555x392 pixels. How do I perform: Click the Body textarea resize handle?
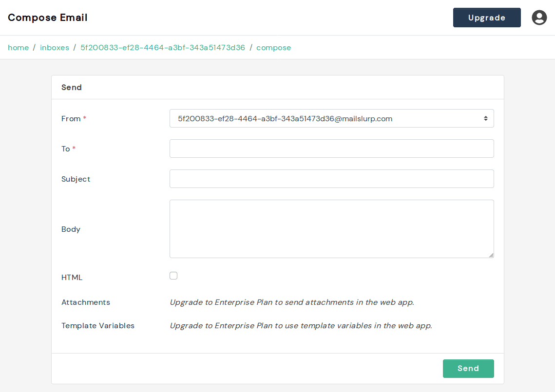pyautogui.click(x=491, y=255)
